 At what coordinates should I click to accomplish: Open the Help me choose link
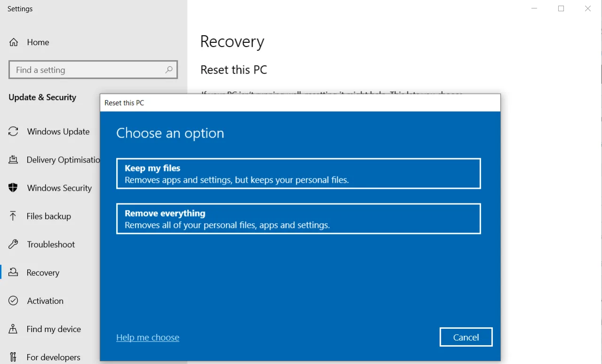tap(147, 337)
